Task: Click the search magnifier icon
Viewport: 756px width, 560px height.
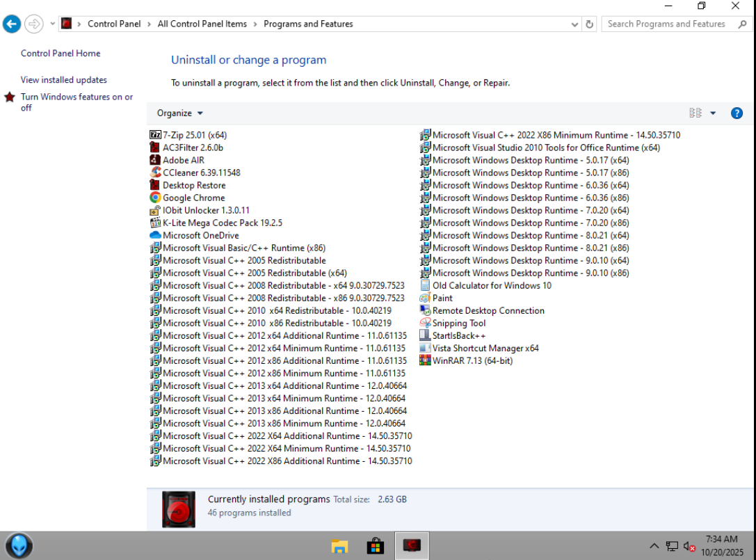Action: pyautogui.click(x=743, y=24)
